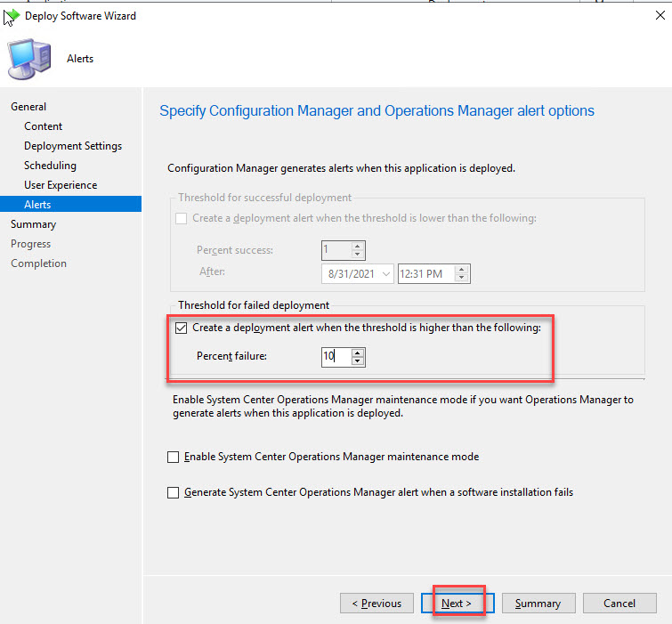Open the Content wizard step
This screenshot has width=672, height=624.
point(44,126)
